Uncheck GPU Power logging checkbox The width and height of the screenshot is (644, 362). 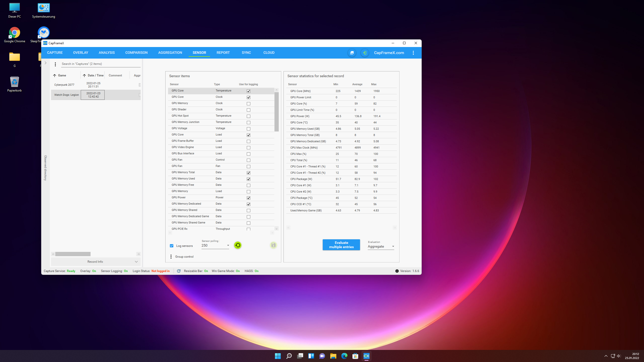[x=248, y=198]
